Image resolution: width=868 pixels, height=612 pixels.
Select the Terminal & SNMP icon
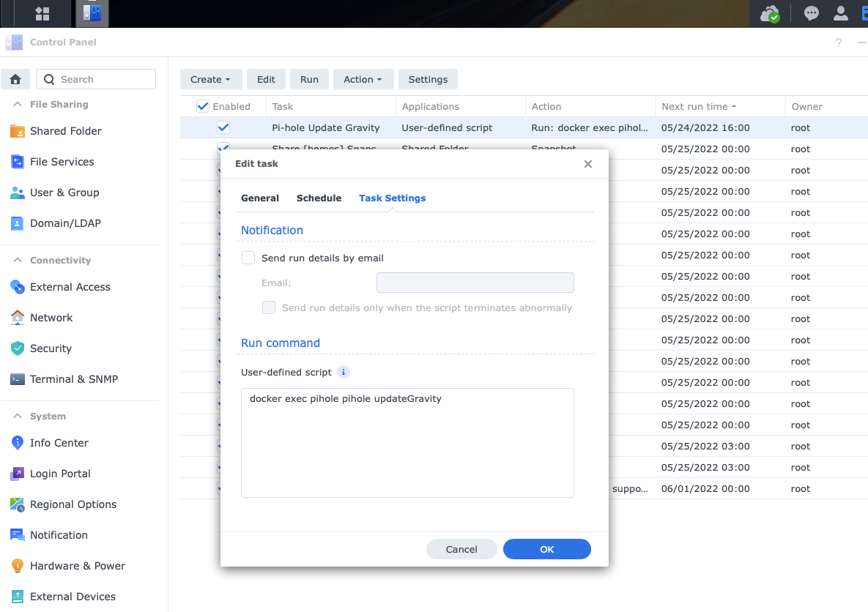(x=17, y=379)
